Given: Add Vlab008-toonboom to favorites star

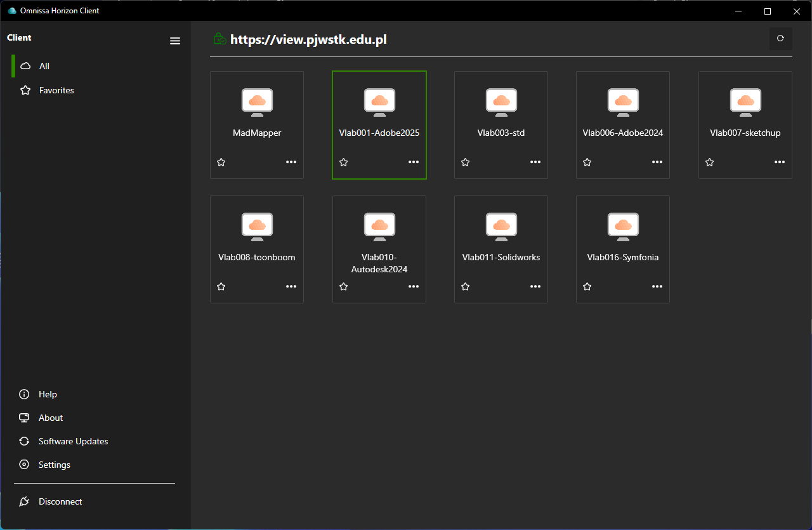Looking at the screenshot, I should pos(221,286).
